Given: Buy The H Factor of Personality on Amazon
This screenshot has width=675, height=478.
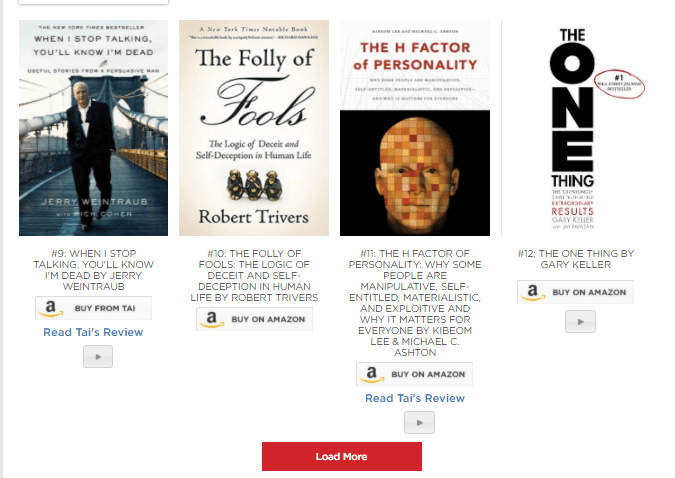Looking at the screenshot, I should point(415,374).
